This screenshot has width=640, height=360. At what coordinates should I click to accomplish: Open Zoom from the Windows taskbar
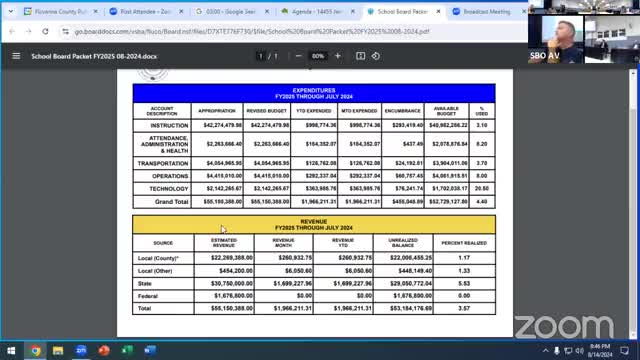click(x=81, y=350)
